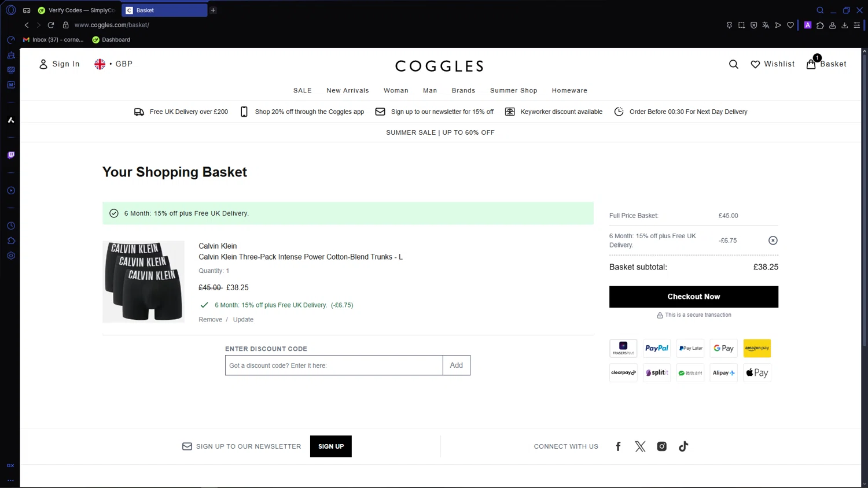Select the Amazon Pay payment icon
868x488 pixels.
757,348
